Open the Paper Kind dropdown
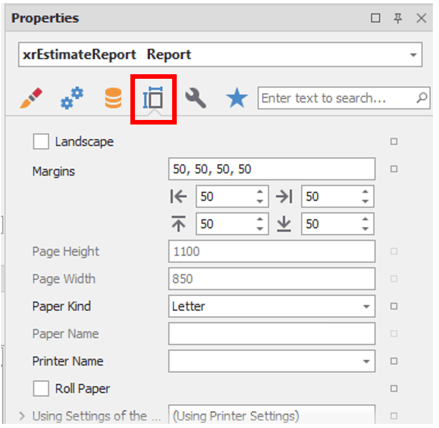The height and width of the screenshot is (428, 439). 366,306
